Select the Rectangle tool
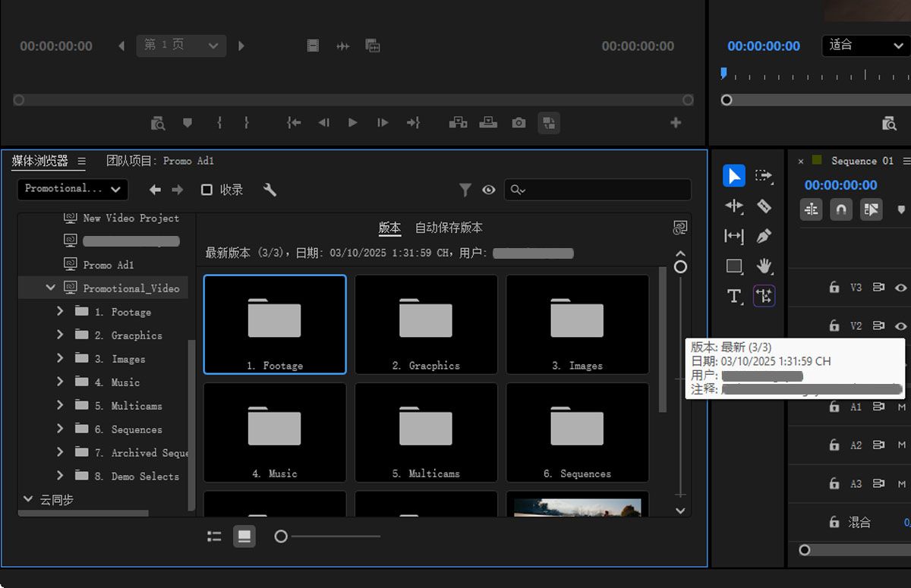The width and height of the screenshot is (911, 588). coord(733,266)
